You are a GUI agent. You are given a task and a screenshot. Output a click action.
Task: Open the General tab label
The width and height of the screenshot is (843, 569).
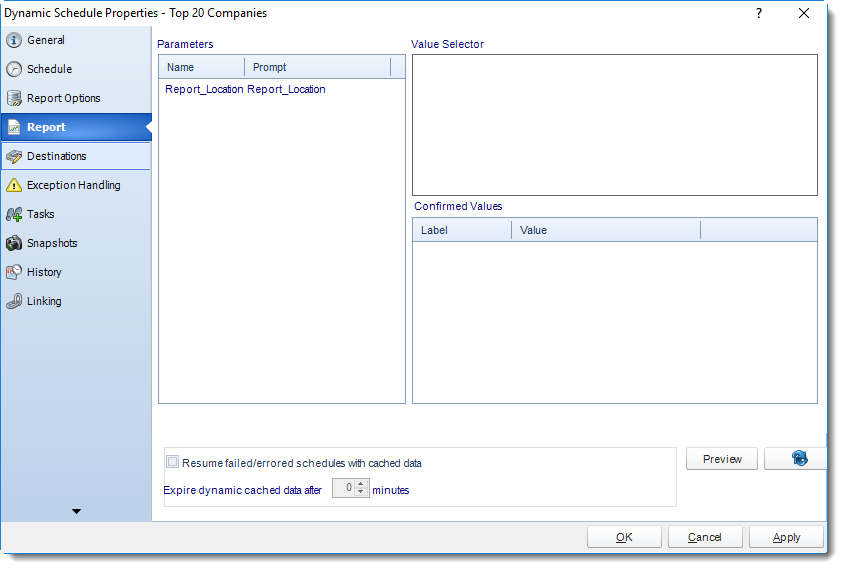tap(46, 40)
